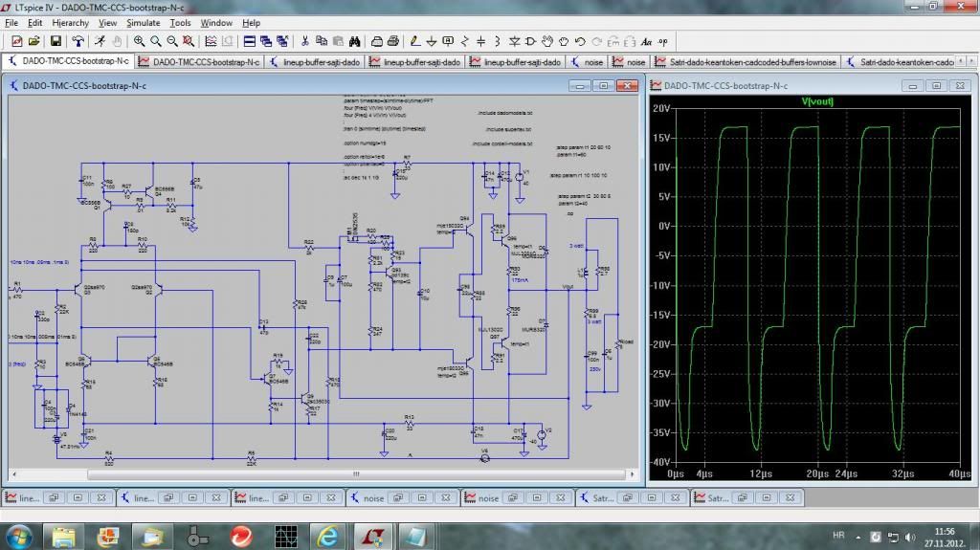Image resolution: width=980 pixels, height=550 pixels.
Task: Copy with the duplicate pages icon
Action: pyautogui.click(x=322, y=41)
